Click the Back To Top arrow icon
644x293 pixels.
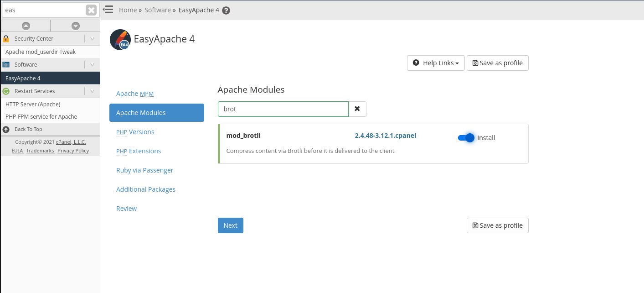click(6, 129)
